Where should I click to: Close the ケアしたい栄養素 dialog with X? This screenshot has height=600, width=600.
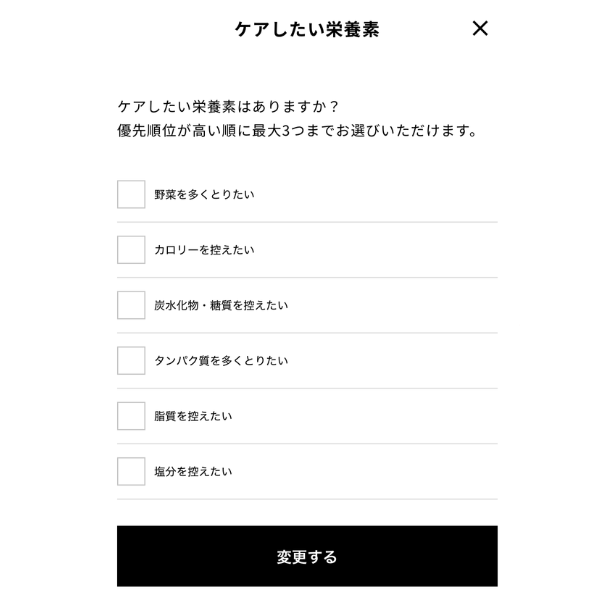[480, 29]
